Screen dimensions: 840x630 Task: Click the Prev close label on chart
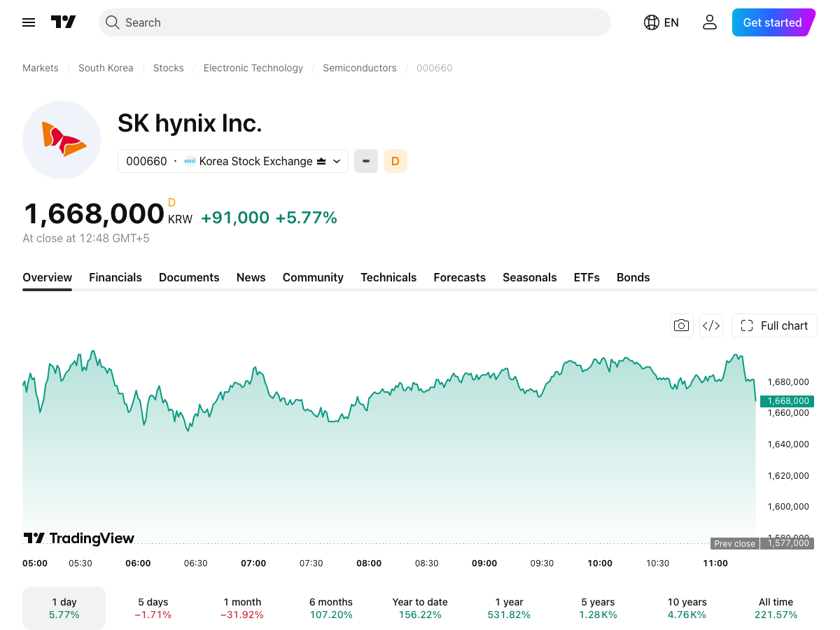coord(734,544)
